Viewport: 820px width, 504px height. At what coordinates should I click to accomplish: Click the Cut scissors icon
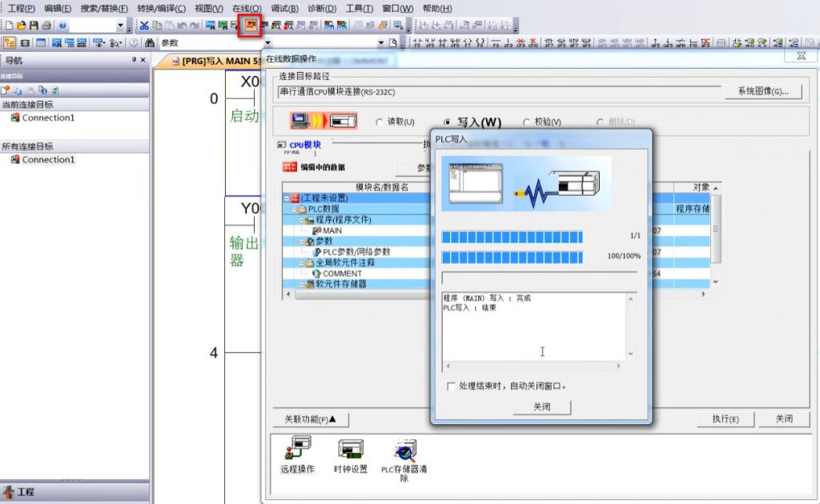(144, 25)
